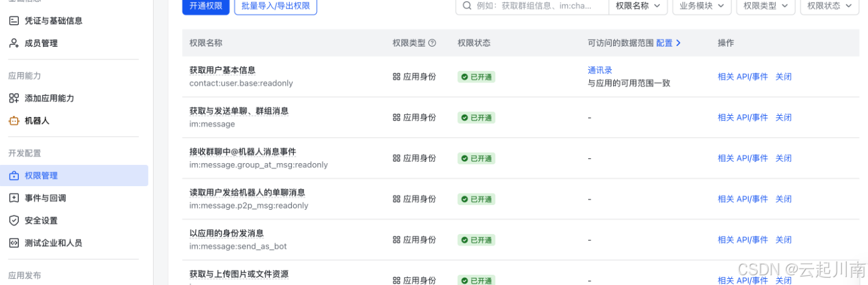868x285 pixels.
Task: Click 关闭 for 读取用户发给机器人的单聊消息
Action: click(784, 199)
